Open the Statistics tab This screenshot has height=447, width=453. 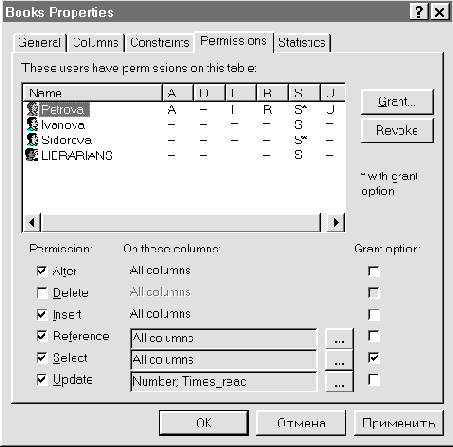tap(302, 43)
